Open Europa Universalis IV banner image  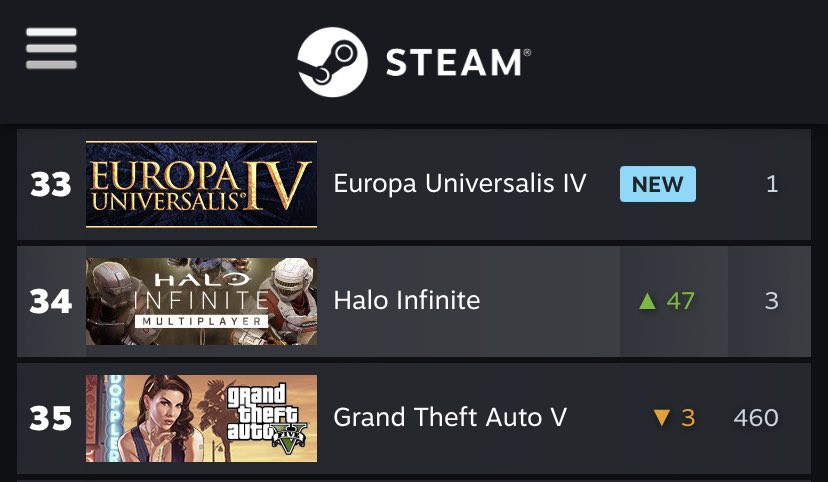[201, 184]
